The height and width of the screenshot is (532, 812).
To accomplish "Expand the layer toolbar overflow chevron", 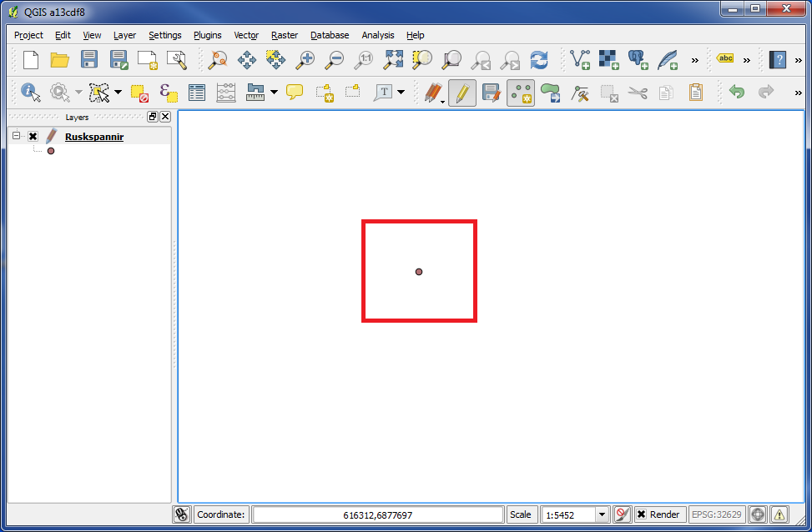I will [695, 61].
